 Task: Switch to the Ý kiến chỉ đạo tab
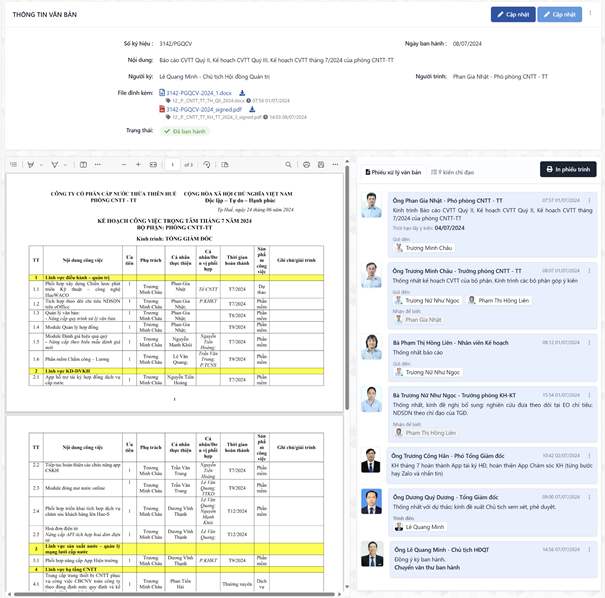pyautogui.click(x=455, y=171)
